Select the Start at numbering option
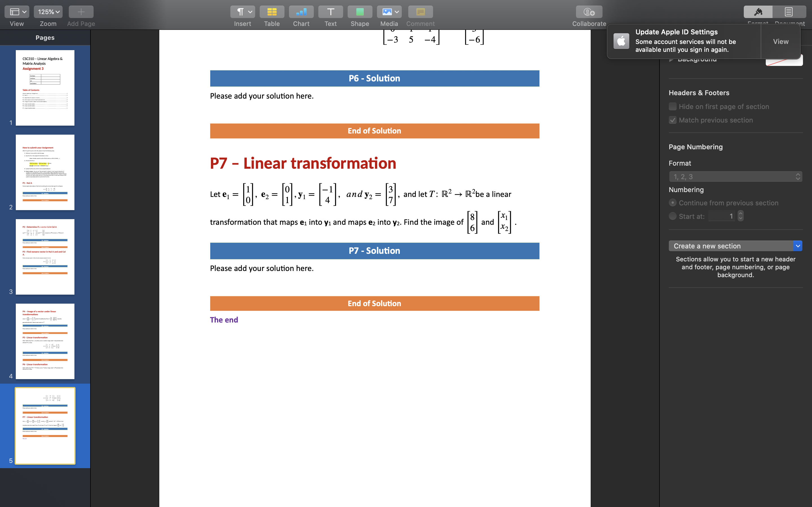This screenshot has height=507, width=812. 673,216
